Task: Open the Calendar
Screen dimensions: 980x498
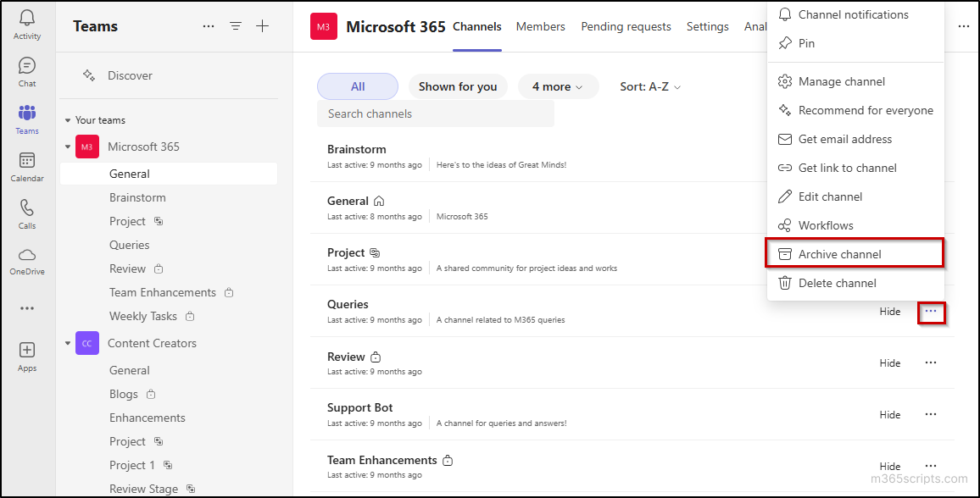Action: point(26,166)
